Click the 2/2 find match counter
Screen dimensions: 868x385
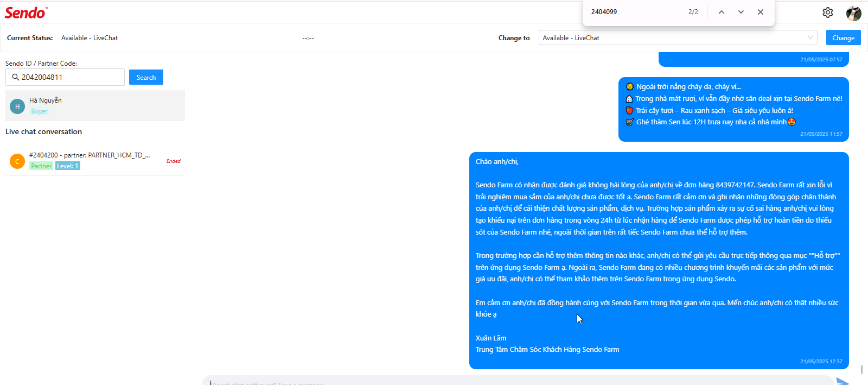pyautogui.click(x=693, y=12)
